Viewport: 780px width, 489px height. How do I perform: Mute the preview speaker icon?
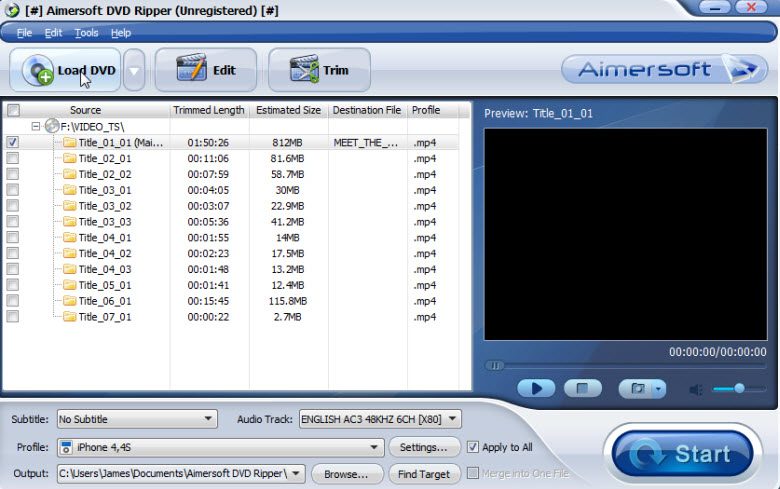click(x=696, y=390)
